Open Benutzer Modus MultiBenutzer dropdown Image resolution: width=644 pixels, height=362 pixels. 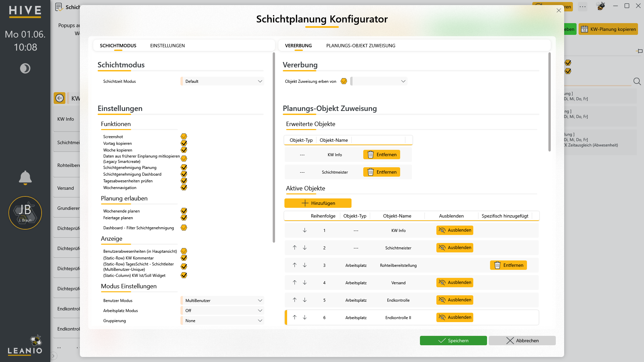[222, 300]
